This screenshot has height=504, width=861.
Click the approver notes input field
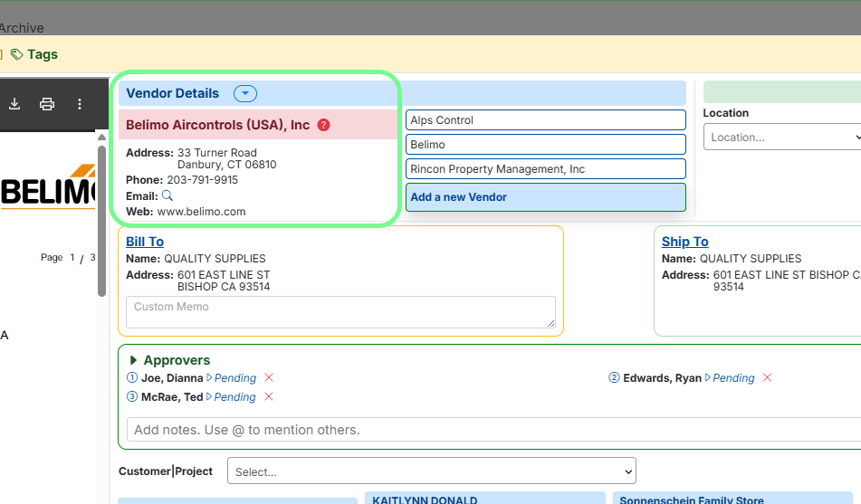tap(493, 430)
